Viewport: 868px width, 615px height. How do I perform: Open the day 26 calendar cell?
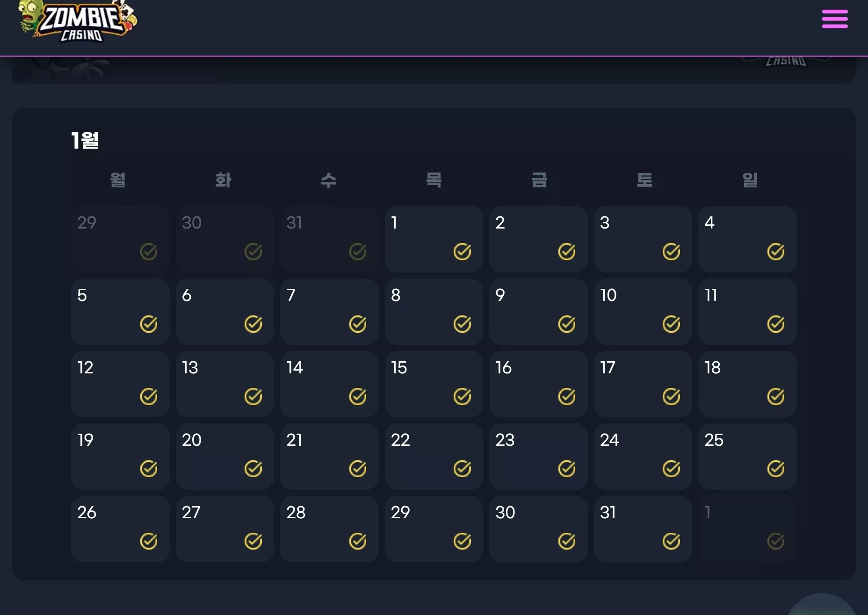[120, 529]
